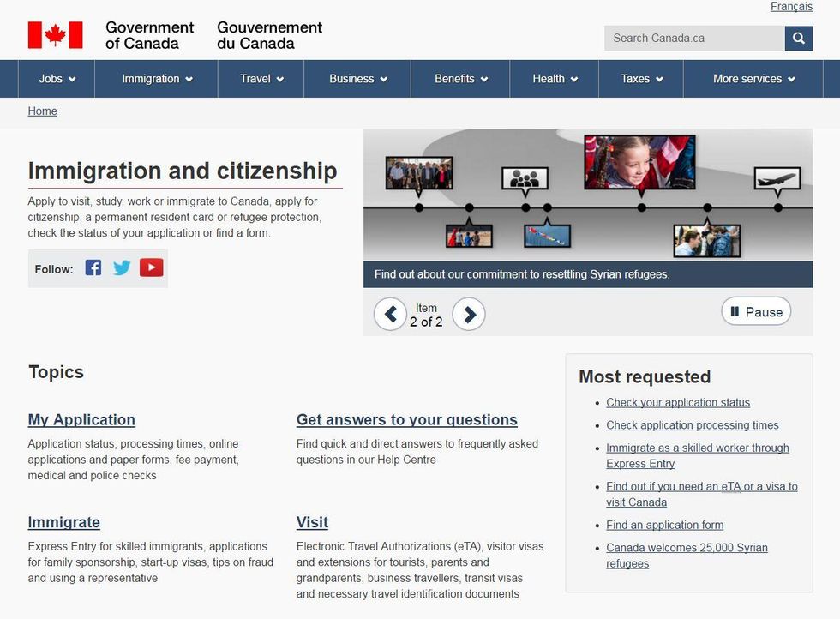Image resolution: width=840 pixels, height=619 pixels.
Task: Open the Twitter follow icon
Action: 122,267
